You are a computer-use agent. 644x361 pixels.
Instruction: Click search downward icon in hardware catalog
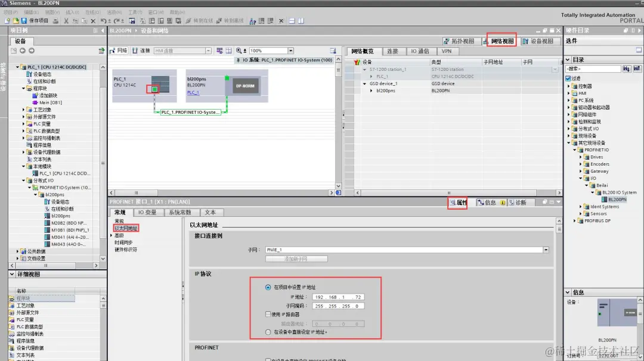[x=626, y=69]
